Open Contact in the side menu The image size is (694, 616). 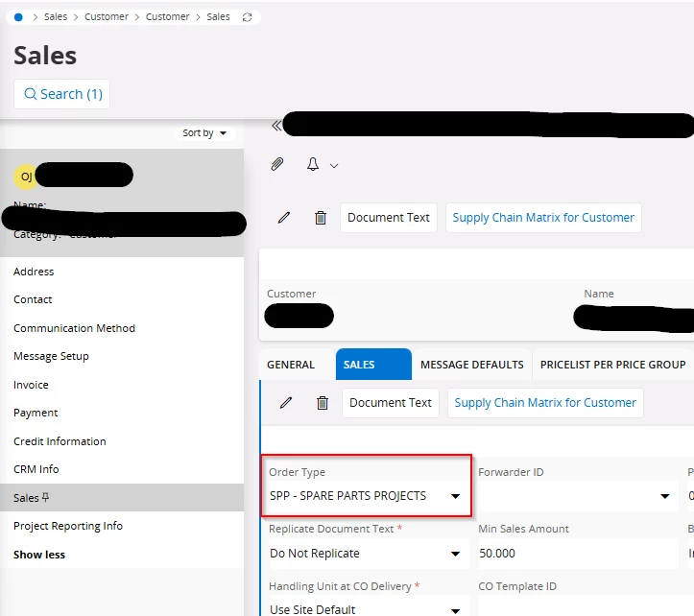(122, 299)
